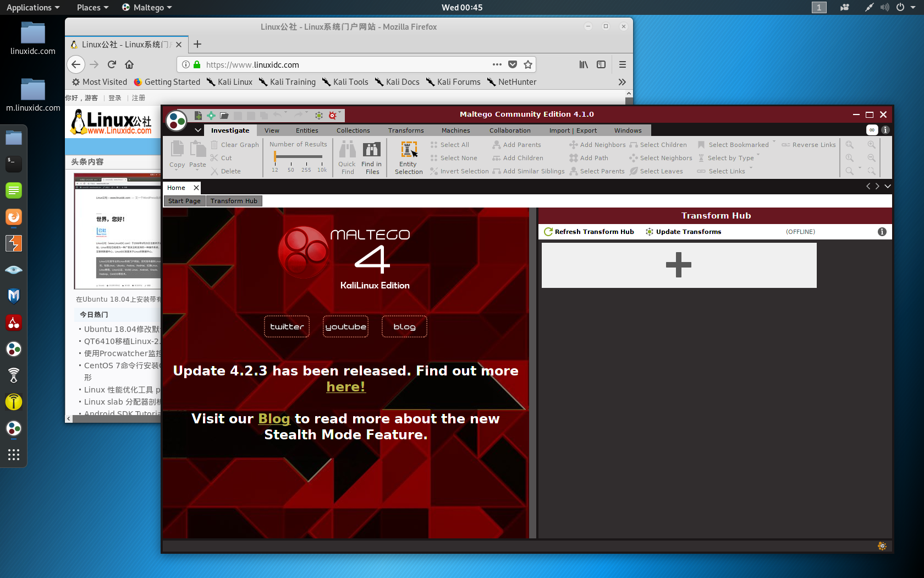Save page to Pocket
Viewport: 924px width, 578px height.
coord(513,64)
